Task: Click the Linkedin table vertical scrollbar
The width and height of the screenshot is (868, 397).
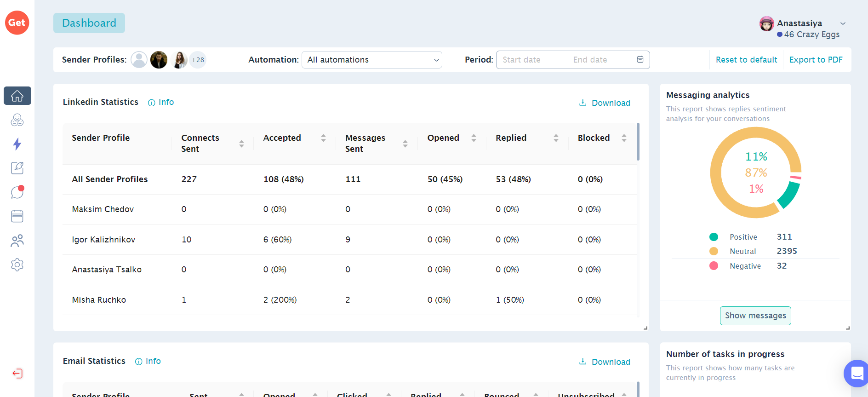Action: (x=638, y=142)
